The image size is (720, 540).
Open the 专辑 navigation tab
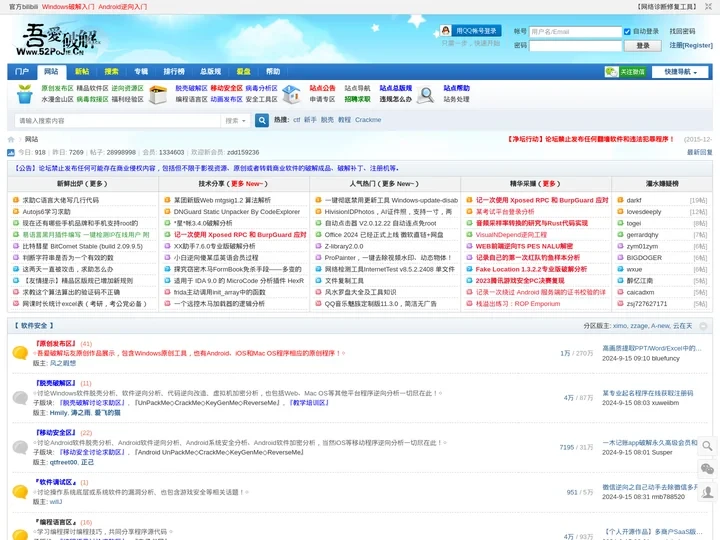(141, 72)
